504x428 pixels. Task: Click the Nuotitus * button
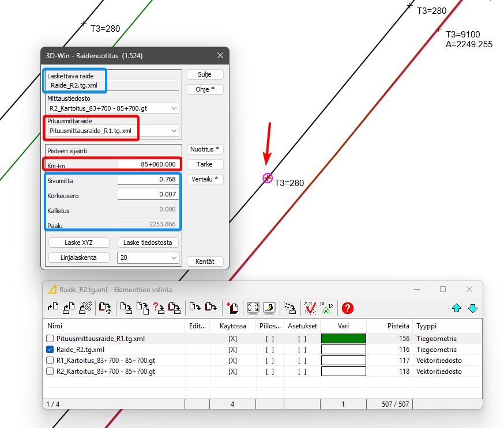(205, 149)
